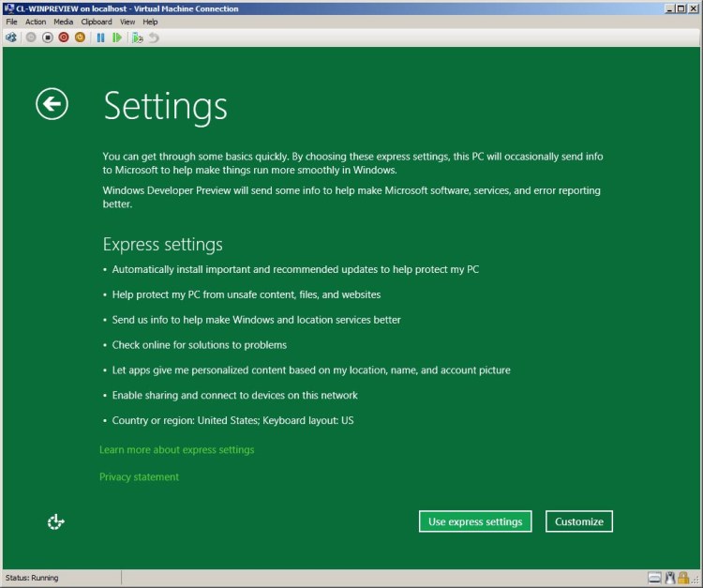Take a snapshot via toolbar icon
Viewport: 703px width, 588px height.
pos(138,38)
